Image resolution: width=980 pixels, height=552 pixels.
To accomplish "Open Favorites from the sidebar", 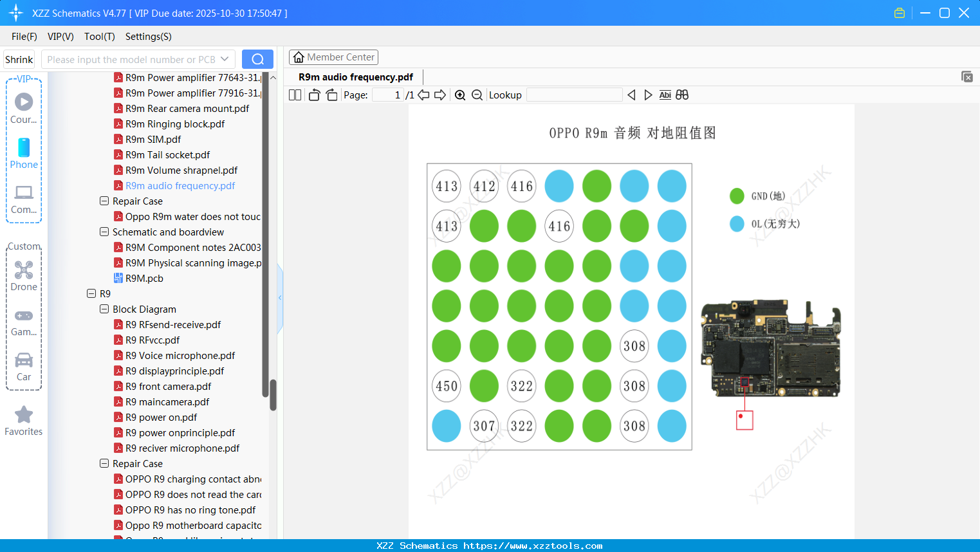I will (x=24, y=421).
